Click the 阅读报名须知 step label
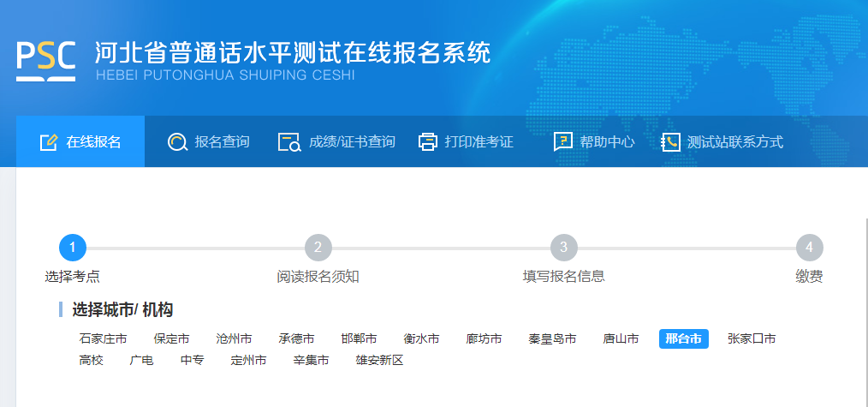 [x=318, y=276]
